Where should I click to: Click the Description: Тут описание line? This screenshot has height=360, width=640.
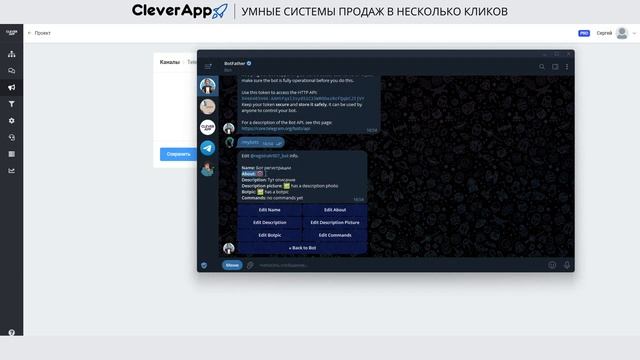tap(268, 180)
